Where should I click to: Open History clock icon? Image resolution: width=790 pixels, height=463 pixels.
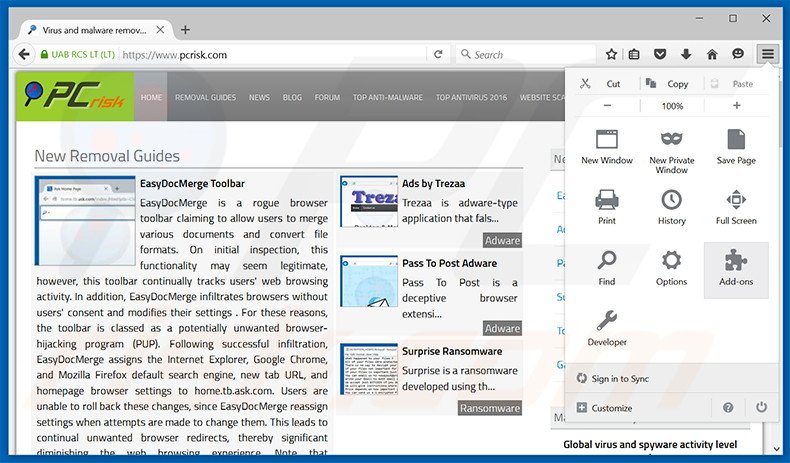(x=671, y=200)
